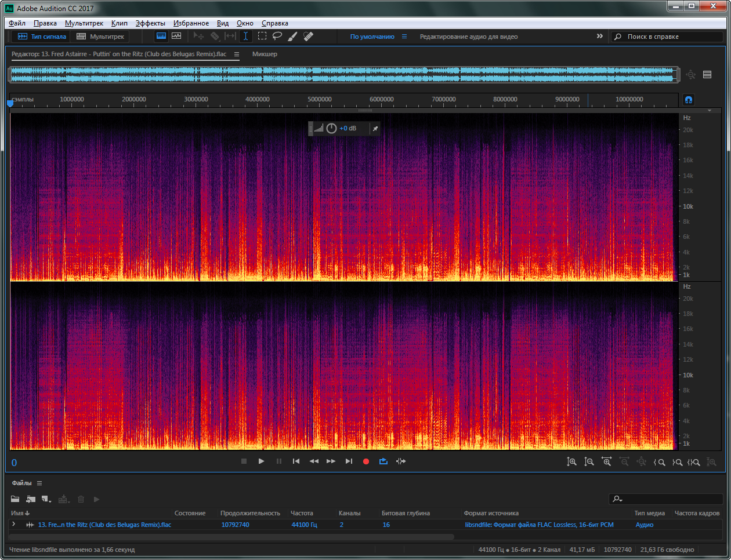
Task: Toggle loop playback button
Action: (383, 461)
